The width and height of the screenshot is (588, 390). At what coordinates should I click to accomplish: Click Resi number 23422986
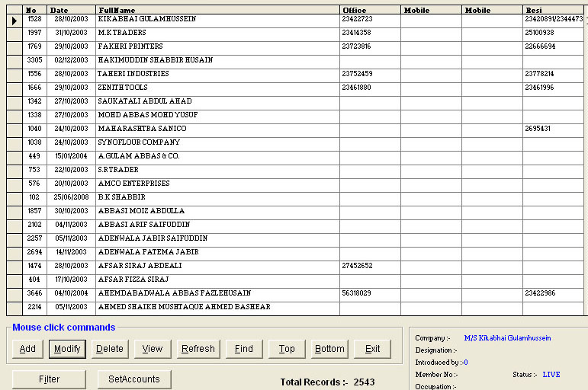pyautogui.click(x=540, y=293)
